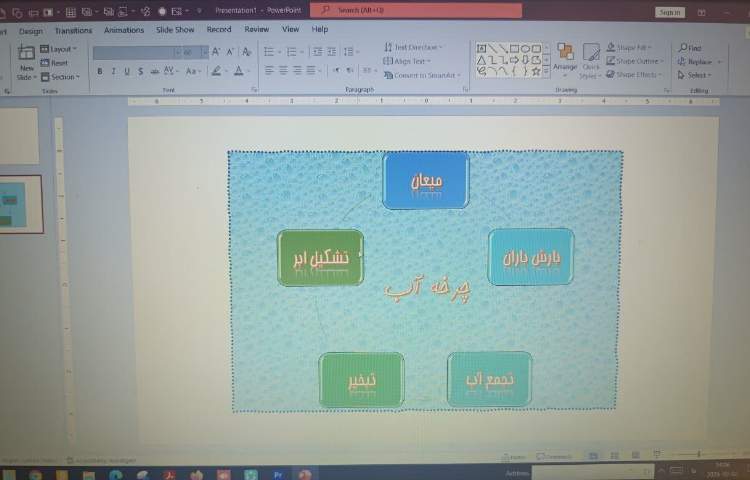The image size is (750, 480).
Task: Open Microsoft Edge from the taskbar
Action: click(x=115, y=475)
